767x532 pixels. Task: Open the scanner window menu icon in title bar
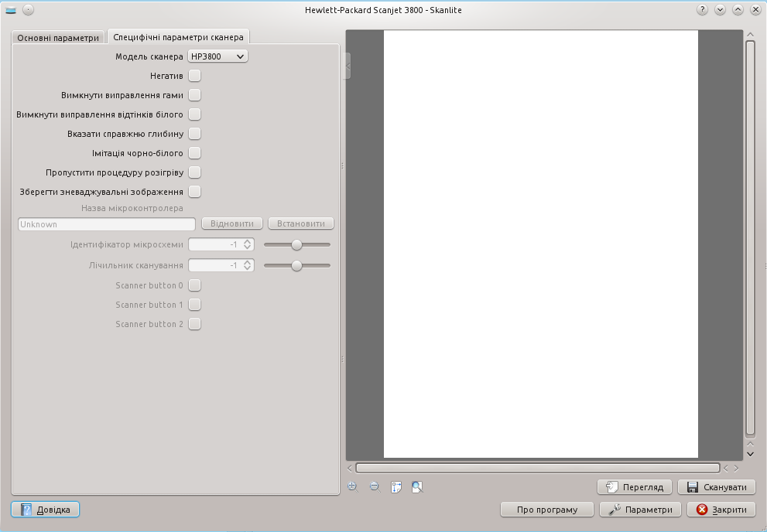click(11, 10)
